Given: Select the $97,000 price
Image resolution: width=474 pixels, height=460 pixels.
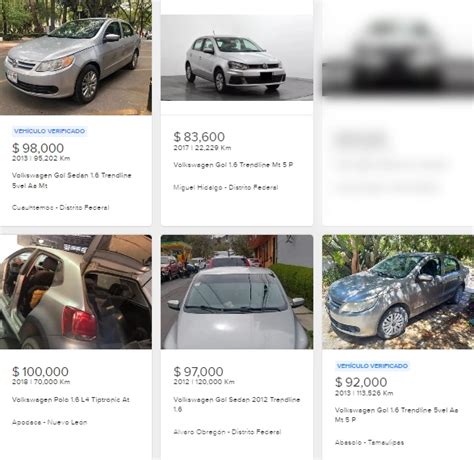Looking at the screenshot, I should (198, 371).
